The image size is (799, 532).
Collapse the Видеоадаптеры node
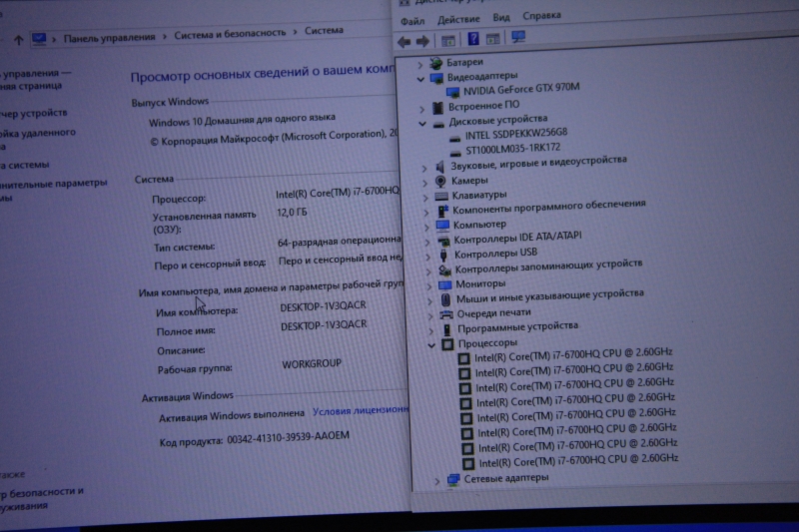coord(420,80)
